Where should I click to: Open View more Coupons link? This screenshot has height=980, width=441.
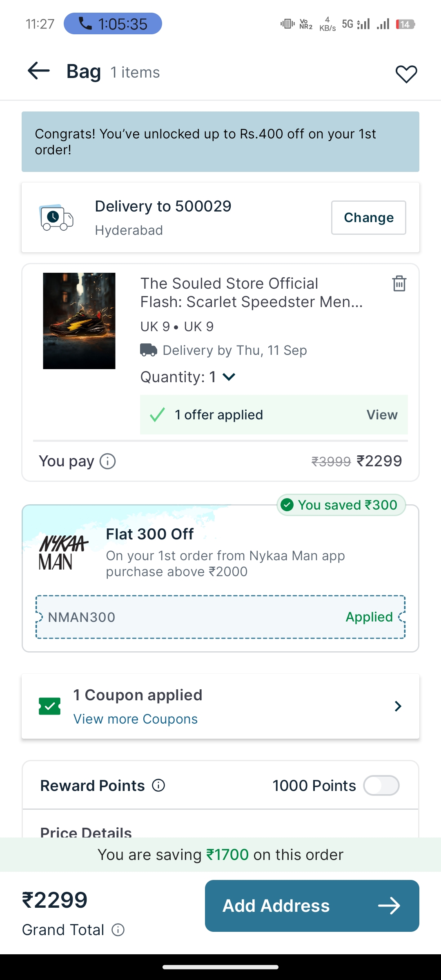pos(135,719)
